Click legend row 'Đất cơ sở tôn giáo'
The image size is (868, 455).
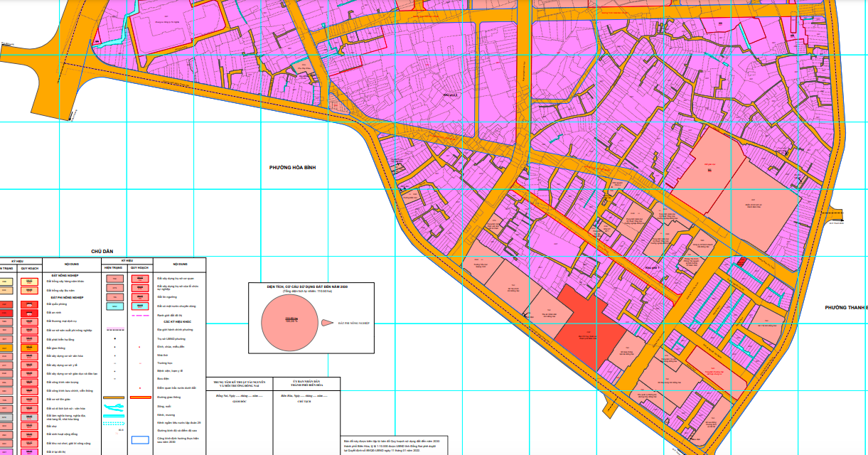click(58, 400)
